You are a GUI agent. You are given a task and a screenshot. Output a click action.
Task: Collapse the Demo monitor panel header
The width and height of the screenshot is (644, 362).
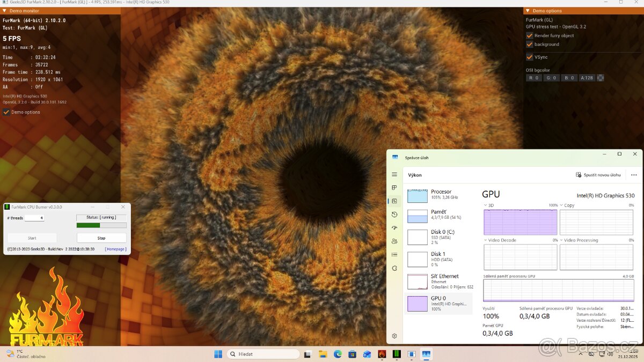(5, 11)
